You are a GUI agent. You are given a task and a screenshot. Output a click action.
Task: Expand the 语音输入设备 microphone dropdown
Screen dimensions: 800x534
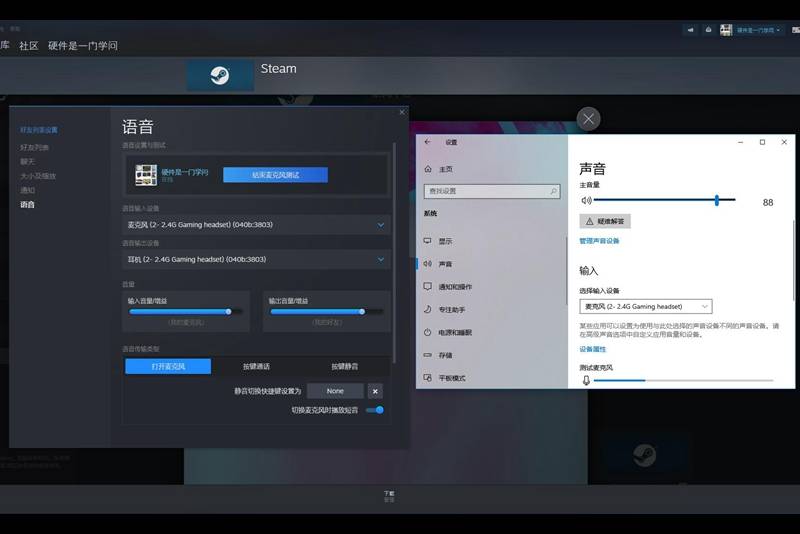[257, 225]
